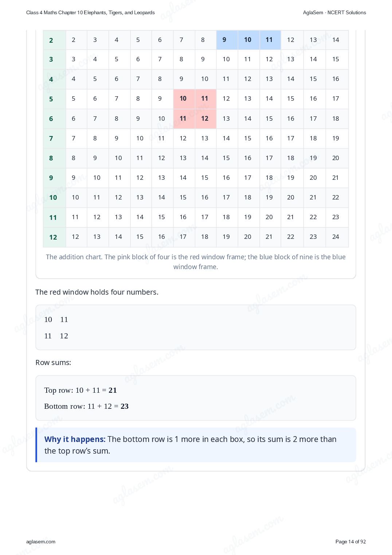The image size is (392, 555).
Task: Click the Page 14 of 92 indicator
Action: click(x=350, y=542)
